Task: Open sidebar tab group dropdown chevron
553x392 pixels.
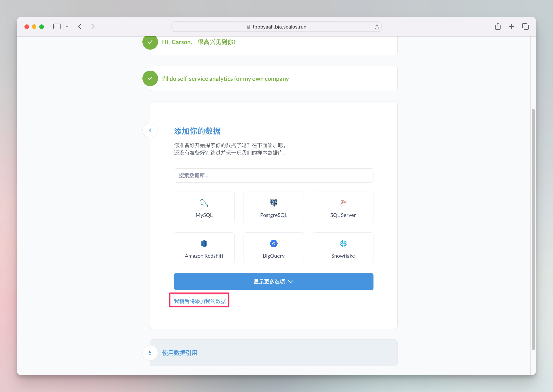Action: point(67,27)
